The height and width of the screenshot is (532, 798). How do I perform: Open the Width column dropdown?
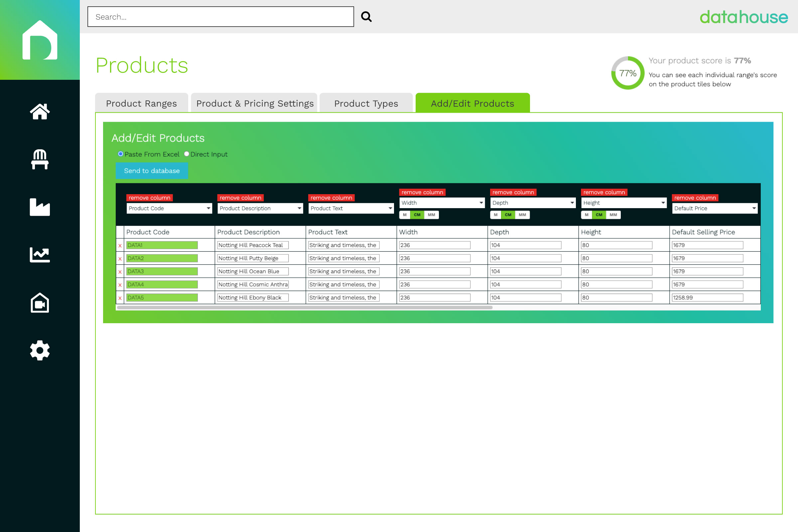pos(442,203)
